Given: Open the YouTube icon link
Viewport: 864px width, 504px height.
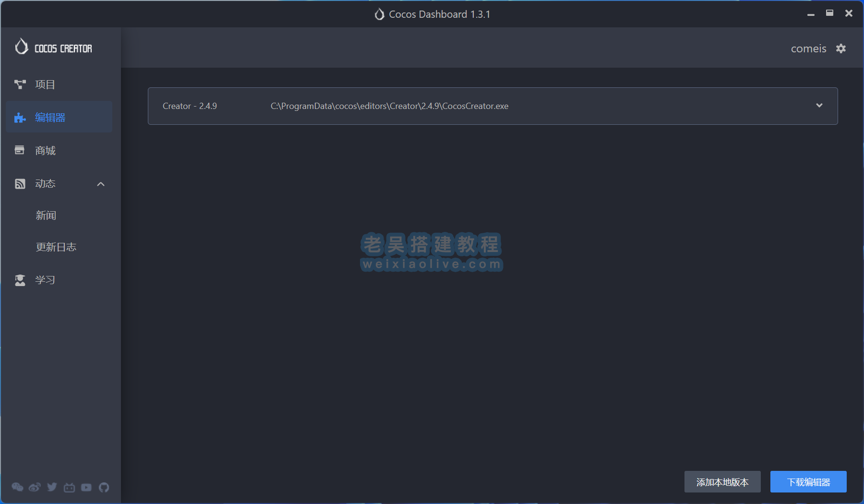Looking at the screenshot, I should (x=86, y=487).
